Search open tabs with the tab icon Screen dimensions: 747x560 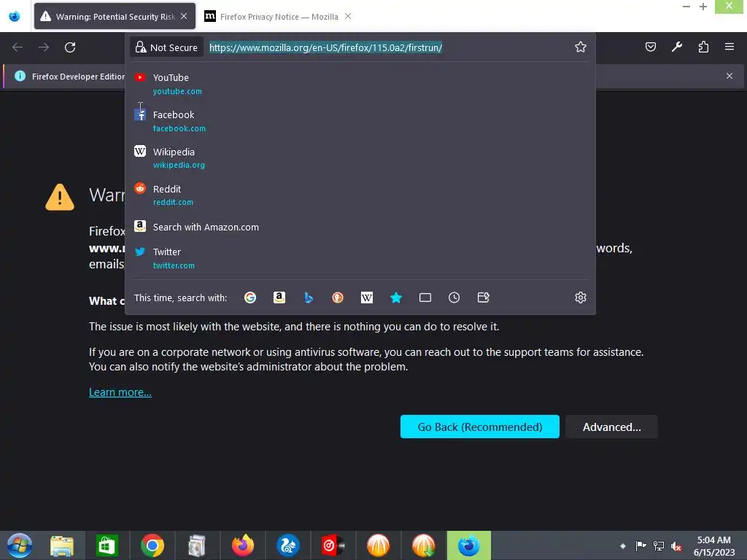point(425,297)
